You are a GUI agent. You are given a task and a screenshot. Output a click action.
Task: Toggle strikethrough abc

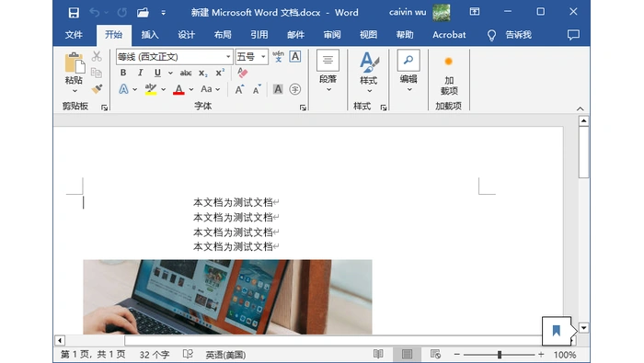(x=186, y=73)
